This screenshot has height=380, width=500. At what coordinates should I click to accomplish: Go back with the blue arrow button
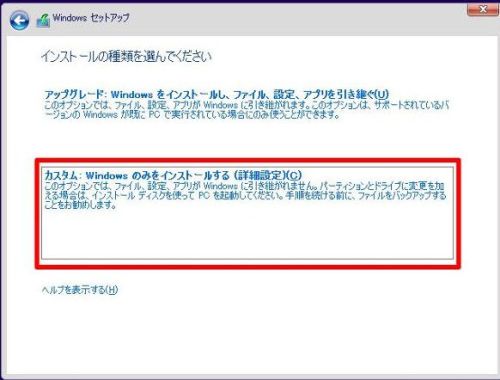(19, 20)
